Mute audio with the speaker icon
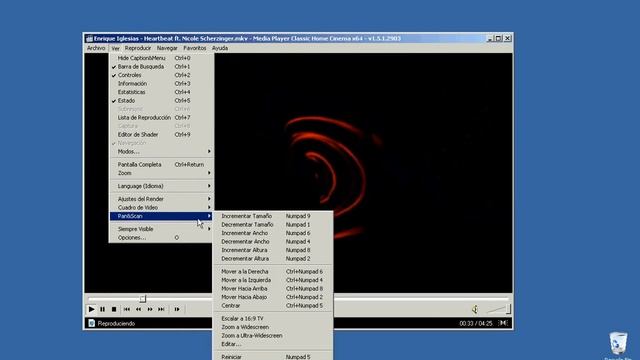Image resolution: width=640 pixels, height=360 pixels. [475, 310]
